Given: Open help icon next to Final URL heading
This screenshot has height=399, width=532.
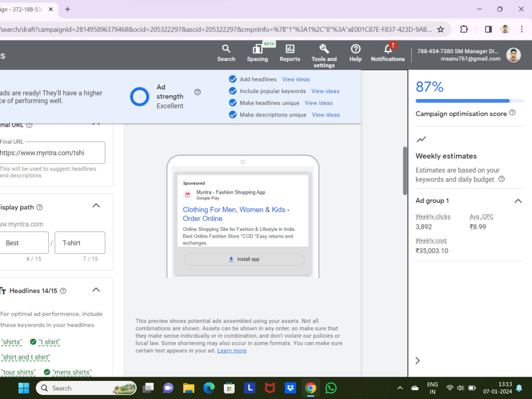Looking at the screenshot, I should pyautogui.click(x=29, y=125).
